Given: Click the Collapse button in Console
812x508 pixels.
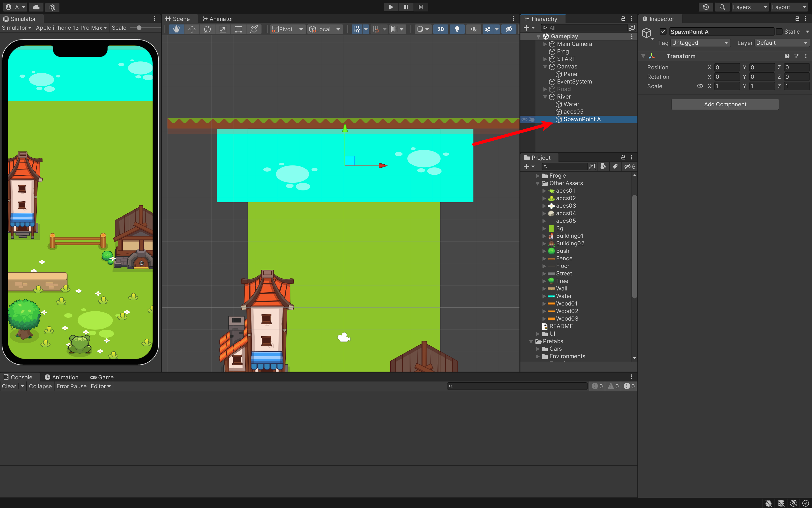Looking at the screenshot, I should tap(40, 386).
